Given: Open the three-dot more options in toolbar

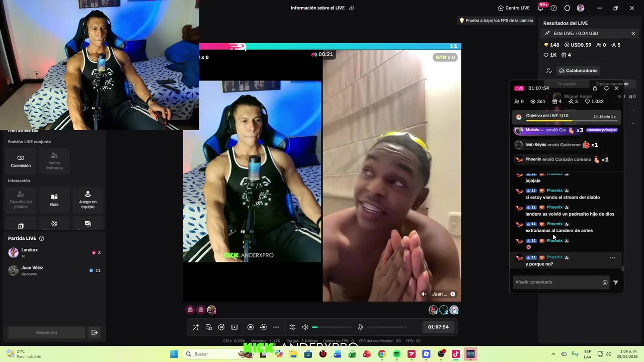Looking at the screenshot, I should [276, 327].
